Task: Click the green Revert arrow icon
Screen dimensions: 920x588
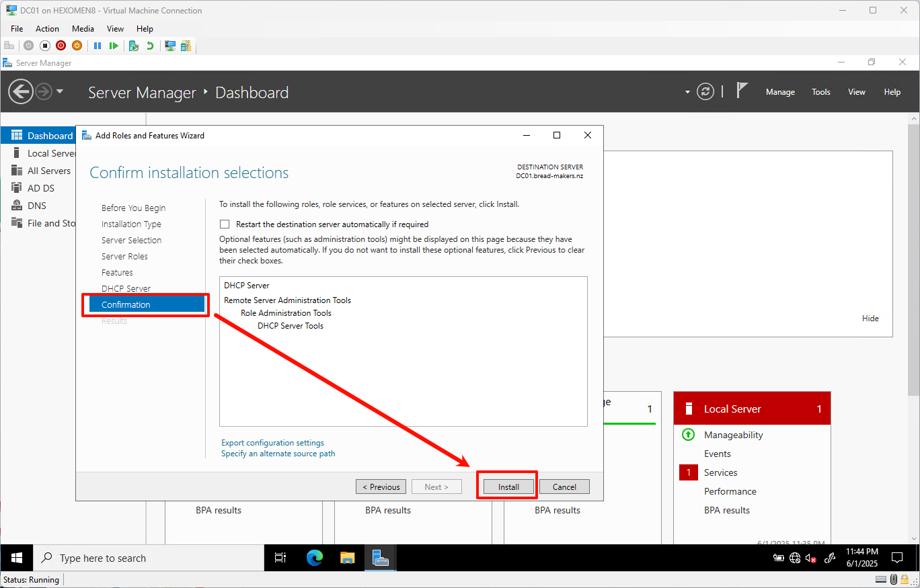Action: click(150, 46)
